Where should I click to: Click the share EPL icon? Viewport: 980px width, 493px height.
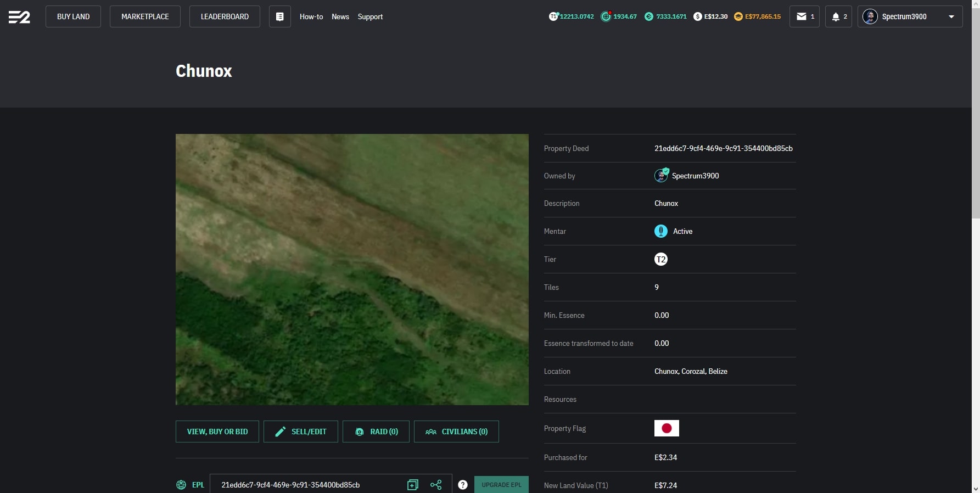pos(436,485)
